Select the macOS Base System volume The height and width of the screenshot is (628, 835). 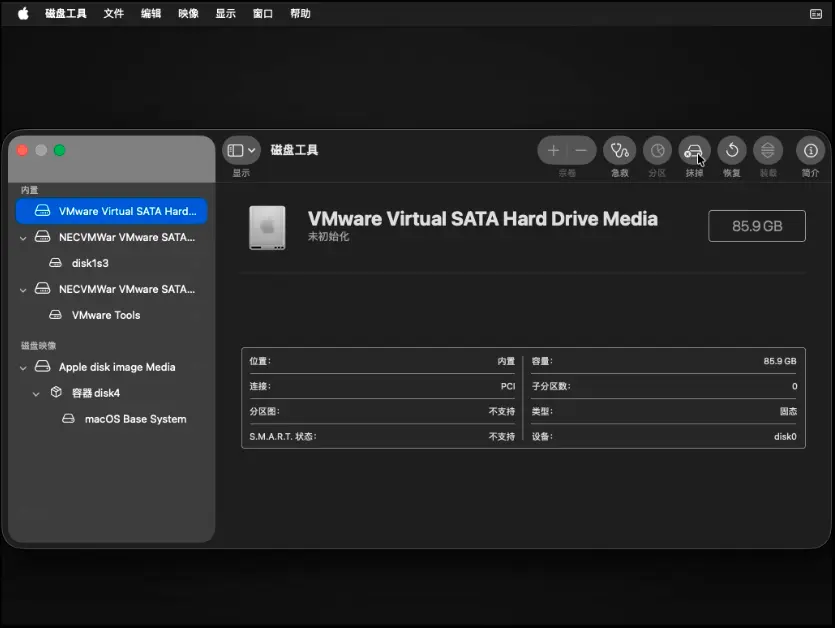point(135,419)
